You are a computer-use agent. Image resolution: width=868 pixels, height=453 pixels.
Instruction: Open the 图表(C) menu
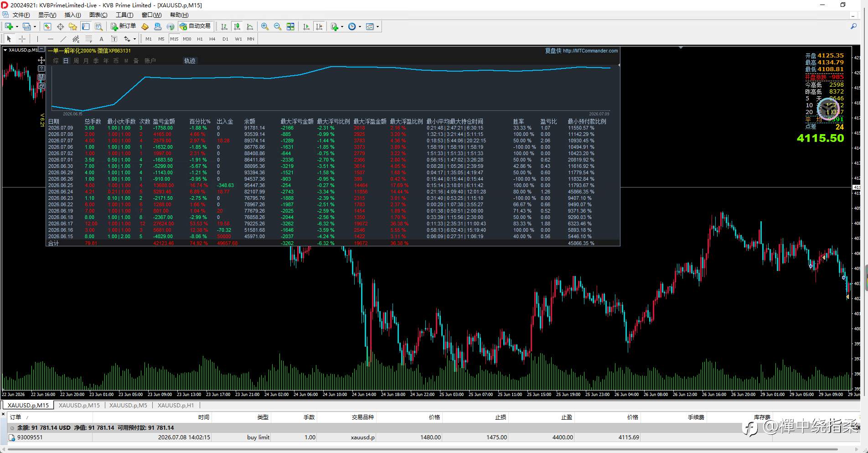pos(98,15)
